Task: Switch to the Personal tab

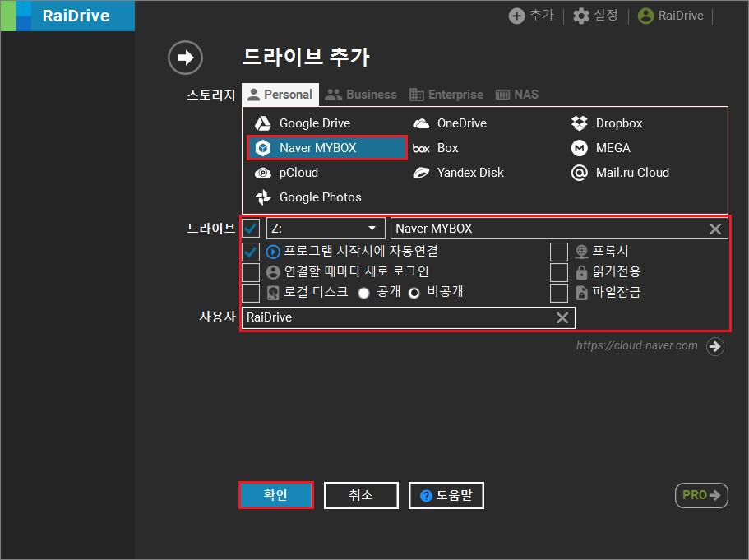Action: point(280,95)
